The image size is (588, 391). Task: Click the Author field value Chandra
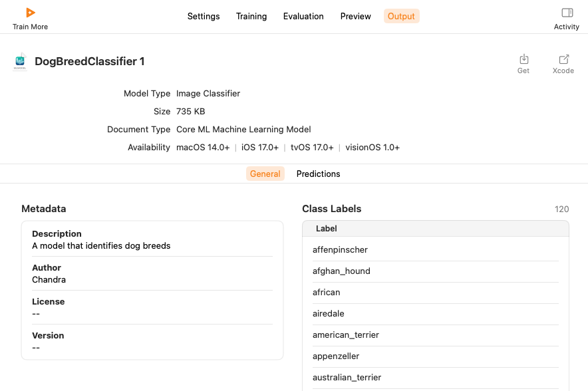[x=49, y=280]
